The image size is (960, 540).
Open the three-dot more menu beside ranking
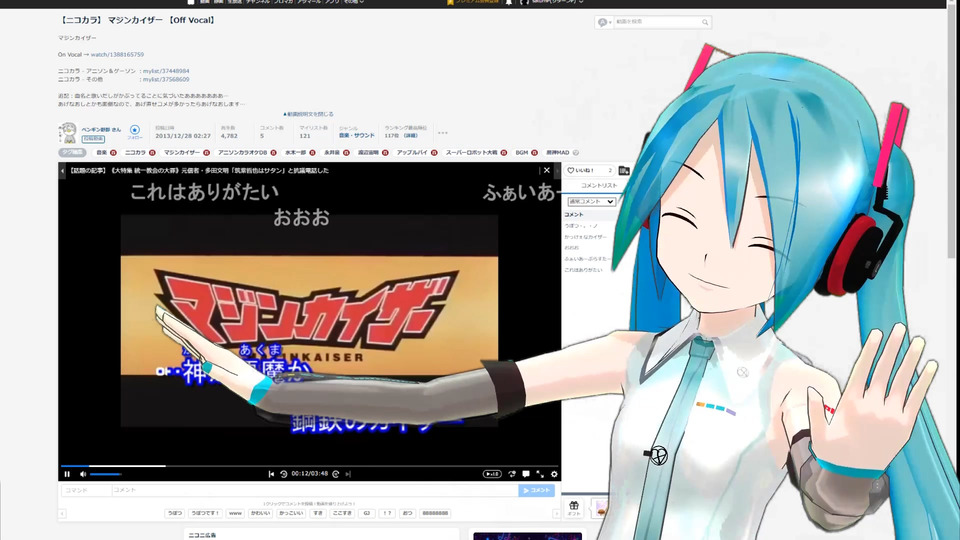click(443, 133)
